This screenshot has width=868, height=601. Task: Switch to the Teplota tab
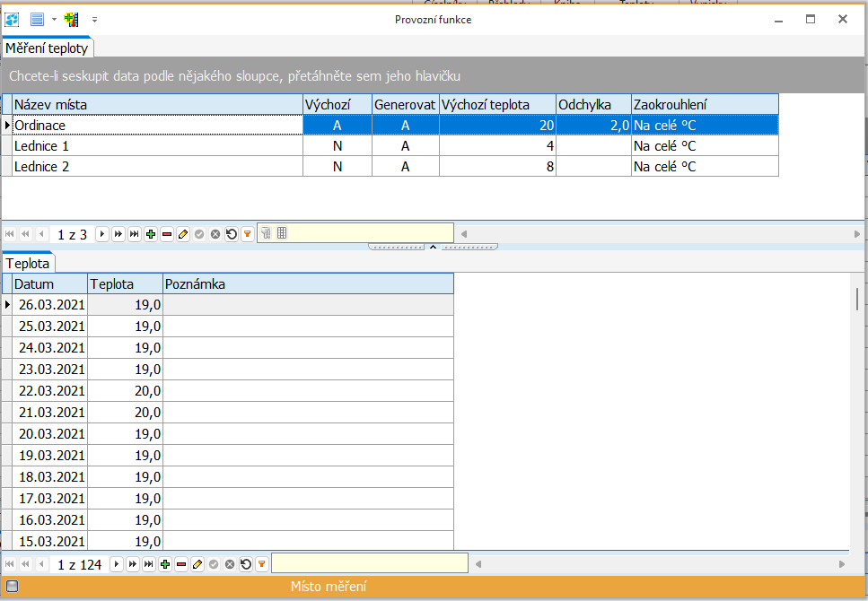[28, 264]
